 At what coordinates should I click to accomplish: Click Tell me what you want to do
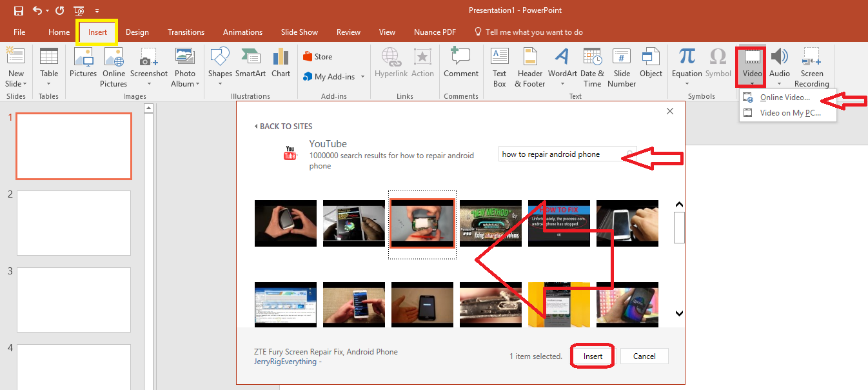click(x=529, y=32)
